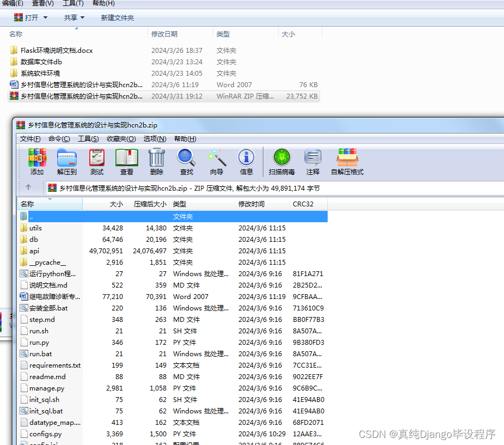Click the 解压到 (Extract To) icon
The image size is (504, 445).
(66, 162)
